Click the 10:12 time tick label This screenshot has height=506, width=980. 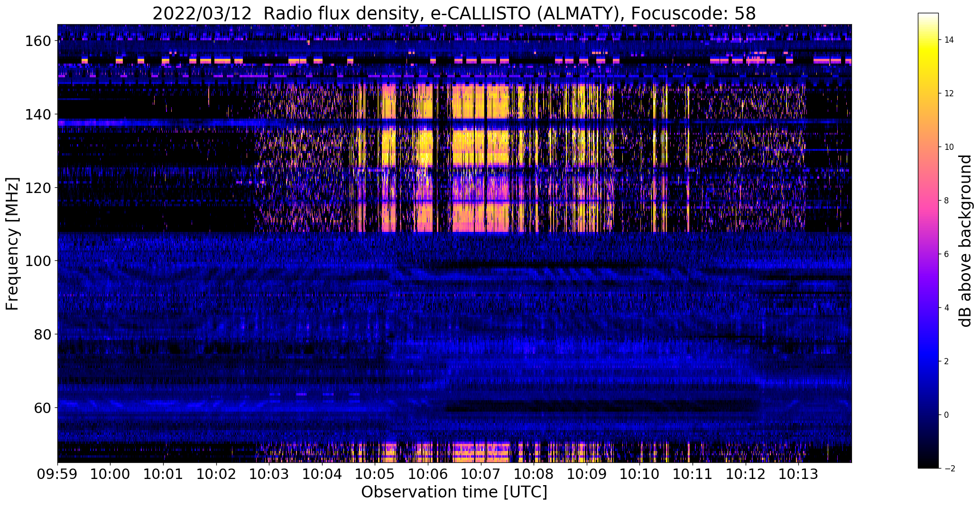pyautogui.click(x=746, y=474)
